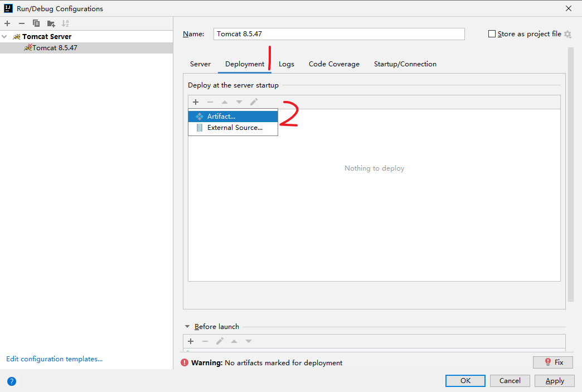The width and height of the screenshot is (582, 392).
Task: Edit deployment item with pencil icon
Action: coord(254,101)
